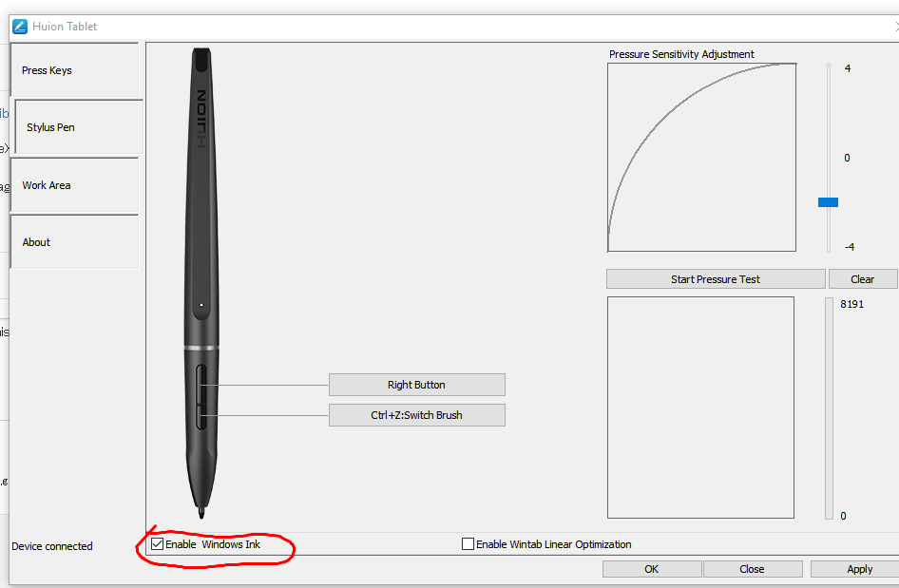This screenshot has height=588, width=899.
Task: Click the Ctrl+Z:Switch Brush assignment button
Action: tap(417, 415)
